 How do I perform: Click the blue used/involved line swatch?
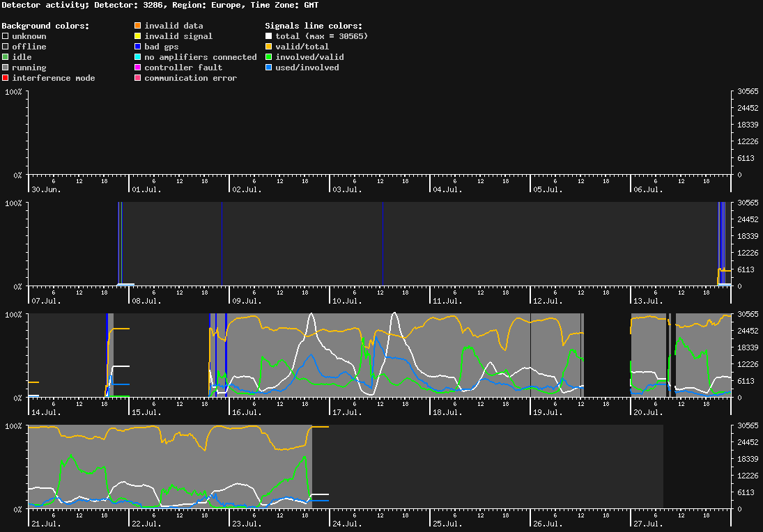(268, 68)
